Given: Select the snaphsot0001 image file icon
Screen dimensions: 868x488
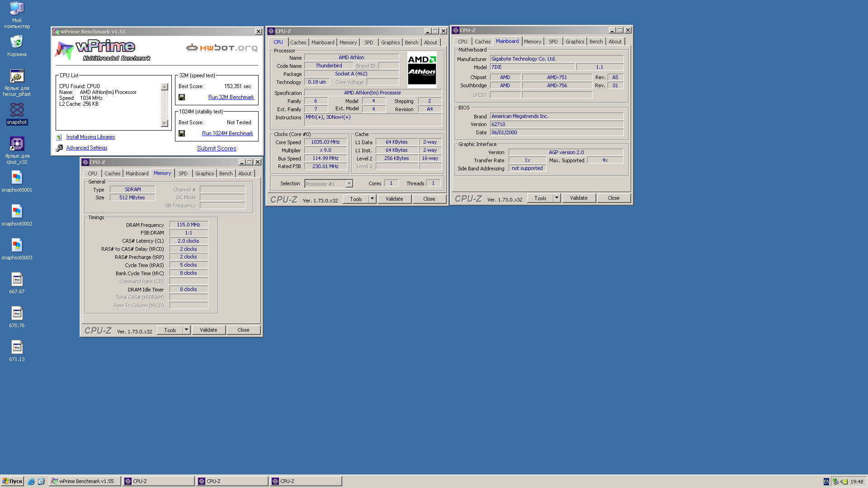Looking at the screenshot, I should [17, 178].
